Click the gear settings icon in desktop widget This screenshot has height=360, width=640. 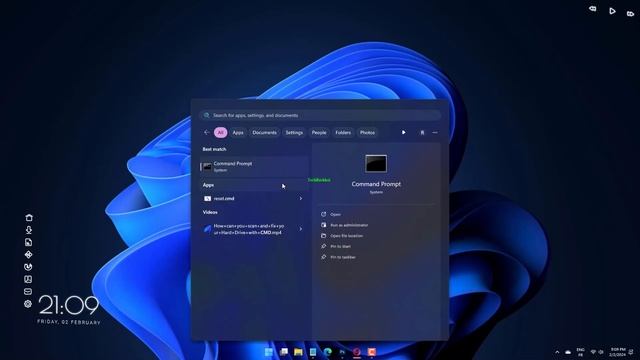coord(28,304)
